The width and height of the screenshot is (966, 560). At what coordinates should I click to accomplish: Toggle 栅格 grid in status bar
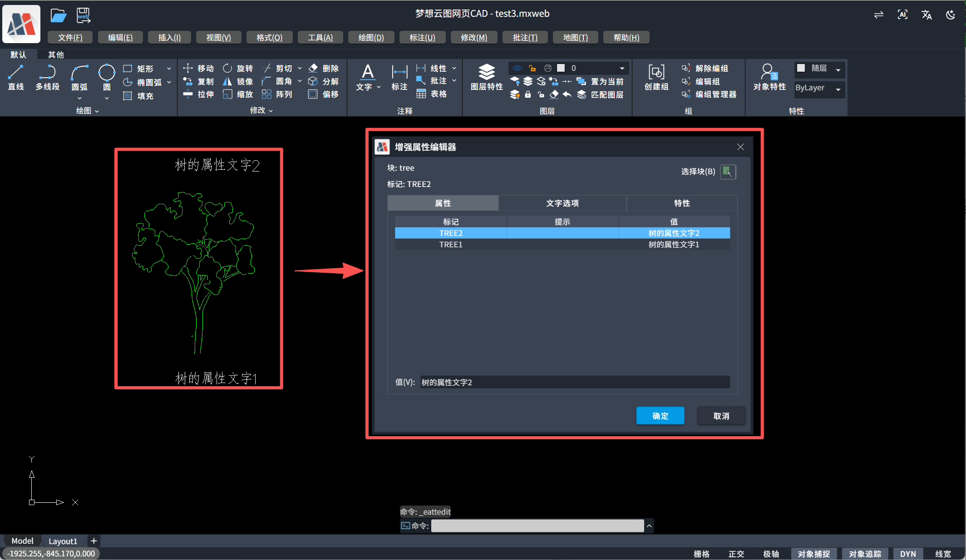click(701, 554)
